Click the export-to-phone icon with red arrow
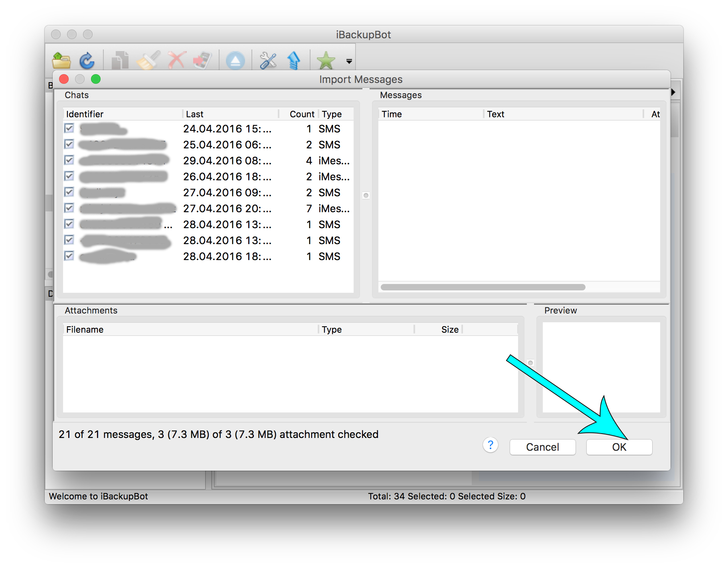The width and height of the screenshot is (728, 568). [202, 61]
